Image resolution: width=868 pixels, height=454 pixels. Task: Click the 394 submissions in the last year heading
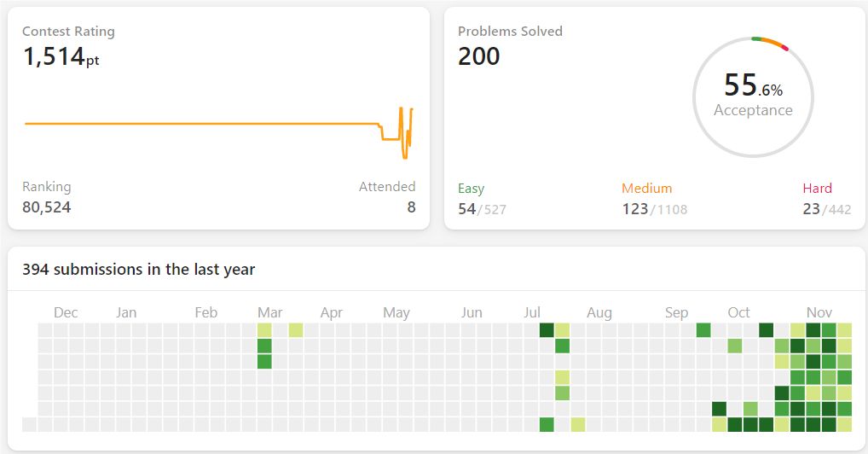click(x=138, y=270)
